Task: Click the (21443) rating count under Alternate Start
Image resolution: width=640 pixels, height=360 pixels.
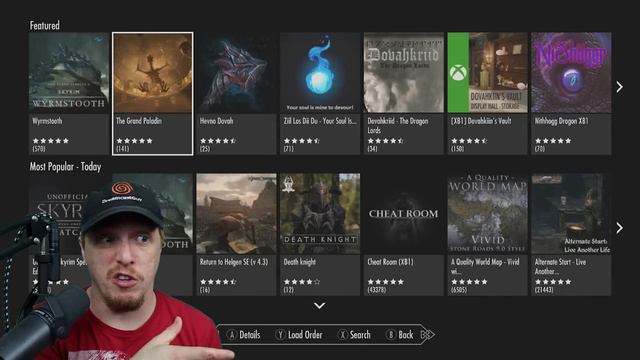Action: click(x=544, y=290)
